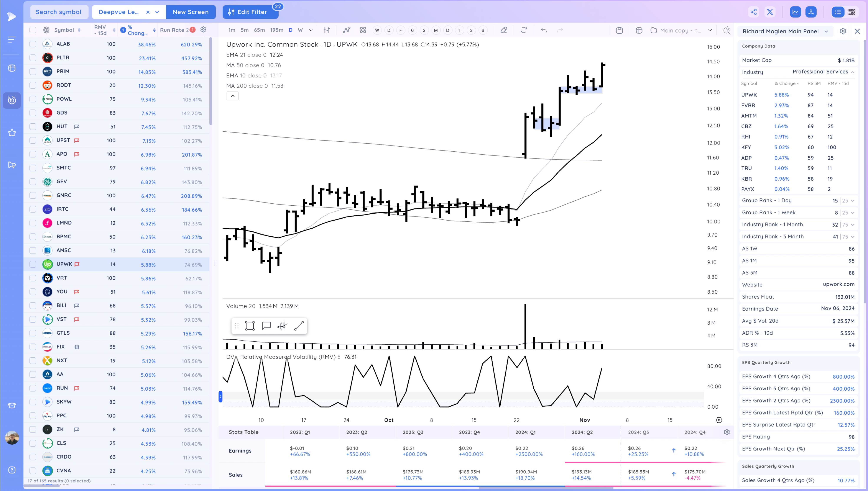Click the Search symbol field
The height and width of the screenshot is (491, 868).
tap(59, 12)
